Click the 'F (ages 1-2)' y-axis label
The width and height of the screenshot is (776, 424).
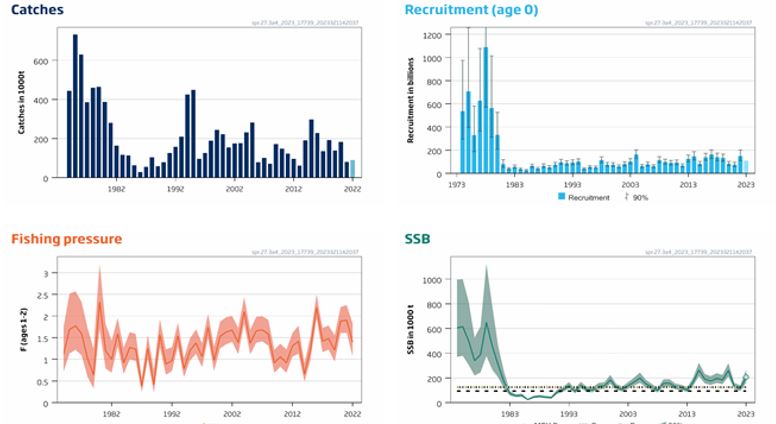23,330
